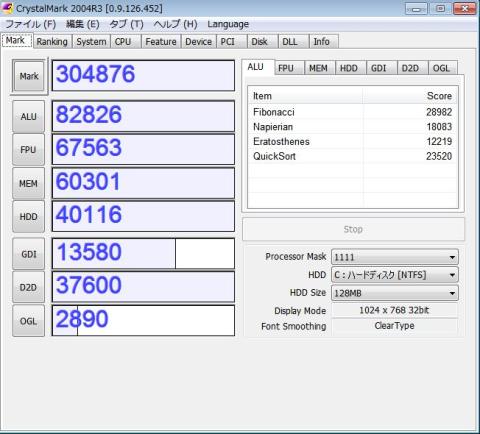Image resolution: width=480 pixels, height=434 pixels.
Task: Maximize the CrystalMark window
Action: pyautogui.click(x=440, y=9)
